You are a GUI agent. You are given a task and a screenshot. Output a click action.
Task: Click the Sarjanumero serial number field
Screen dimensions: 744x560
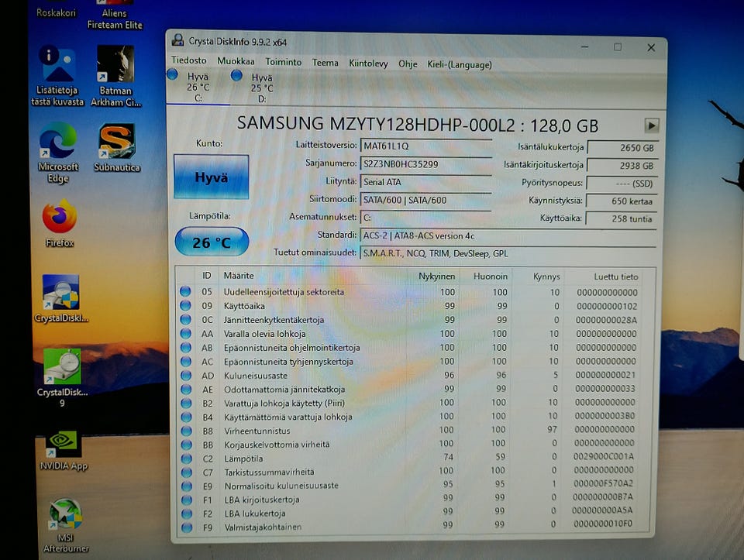[x=425, y=164]
